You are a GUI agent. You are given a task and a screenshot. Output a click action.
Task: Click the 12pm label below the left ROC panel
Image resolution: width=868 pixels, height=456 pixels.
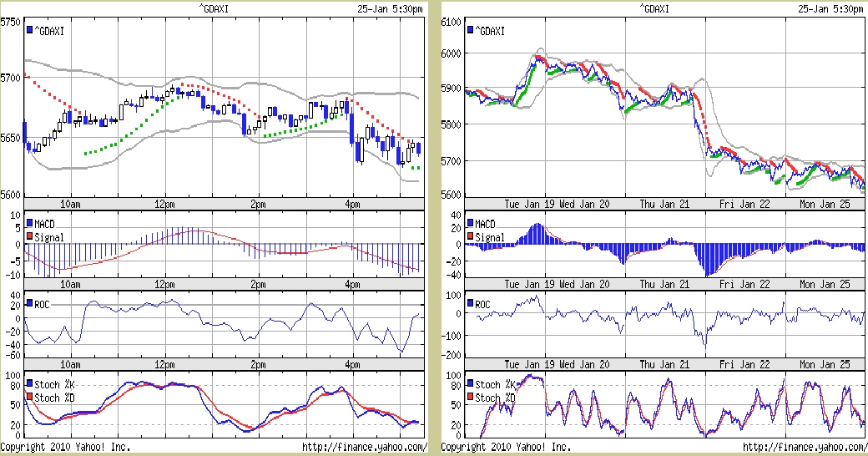[164, 365]
